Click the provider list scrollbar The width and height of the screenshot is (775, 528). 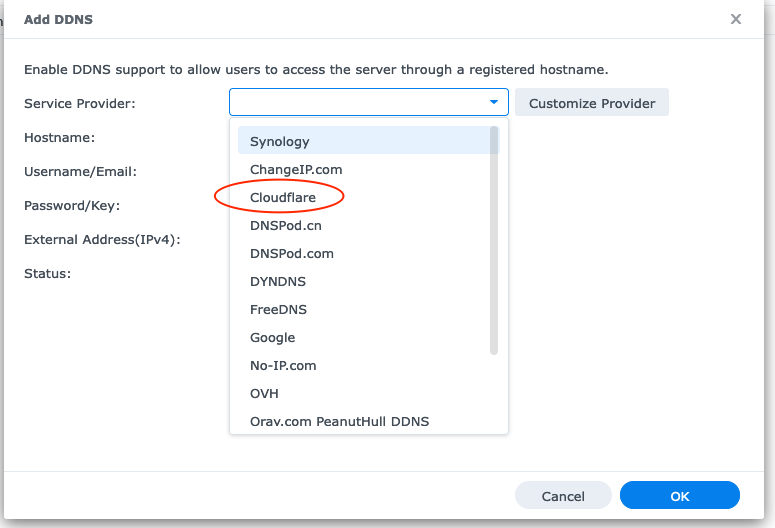point(494,240)
